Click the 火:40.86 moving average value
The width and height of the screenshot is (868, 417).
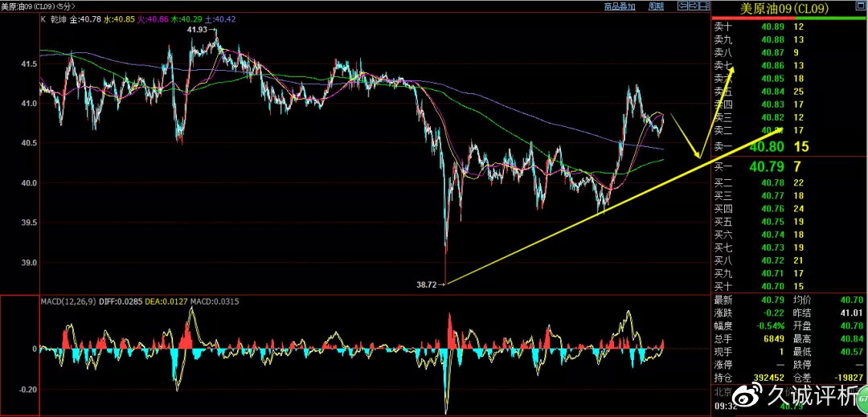pos(154,18)
